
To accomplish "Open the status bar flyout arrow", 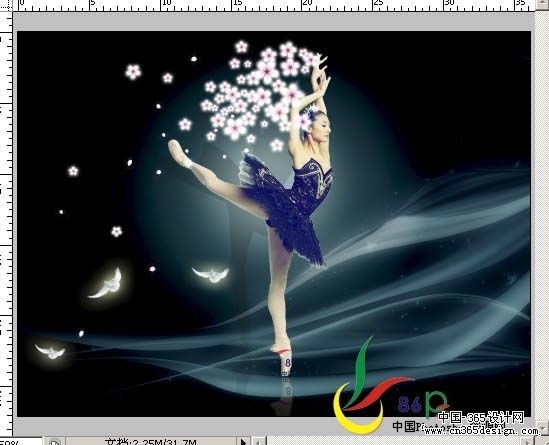I will click(244, 441).
